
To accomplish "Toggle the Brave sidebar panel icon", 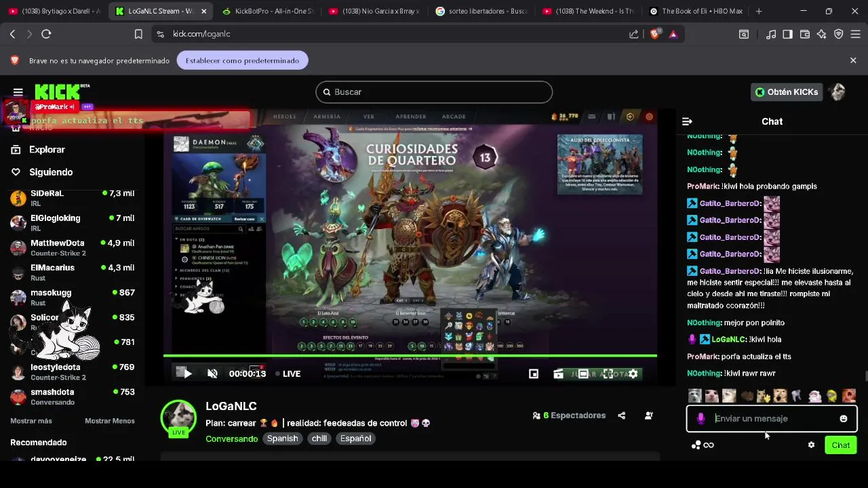I will (787, 34).
